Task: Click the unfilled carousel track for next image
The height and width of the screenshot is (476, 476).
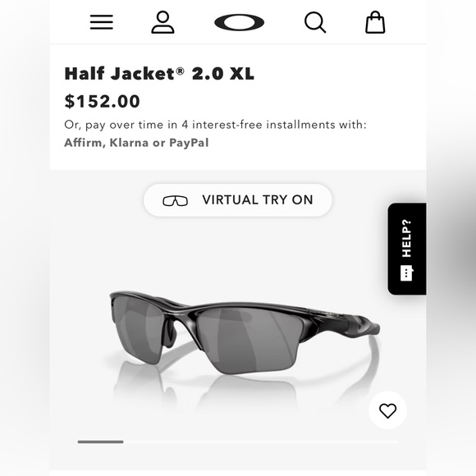Action: click(261, 442)
